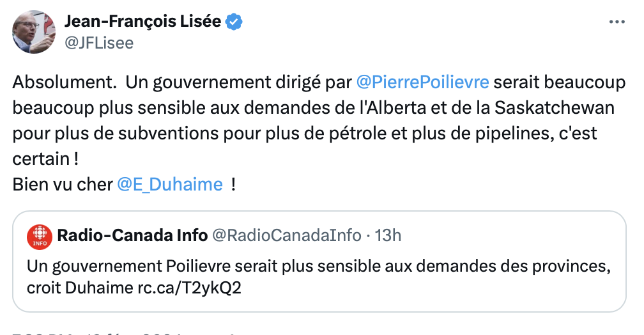Visit the @JFLisee handle
The image size is (644, 335).
click(99, 43)
